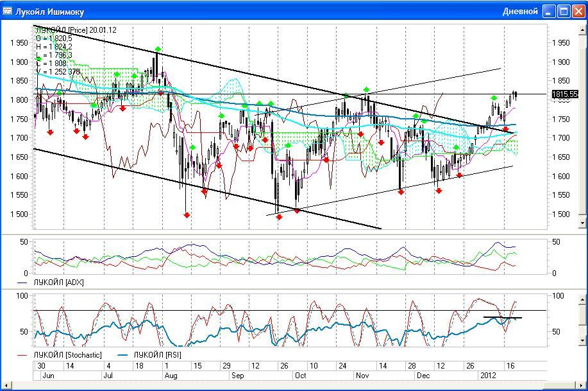Click the ЛУКОЙЛ [Price] 20.01.12 chart header
The width and height of the screenshot is (588, 391).
76,30
